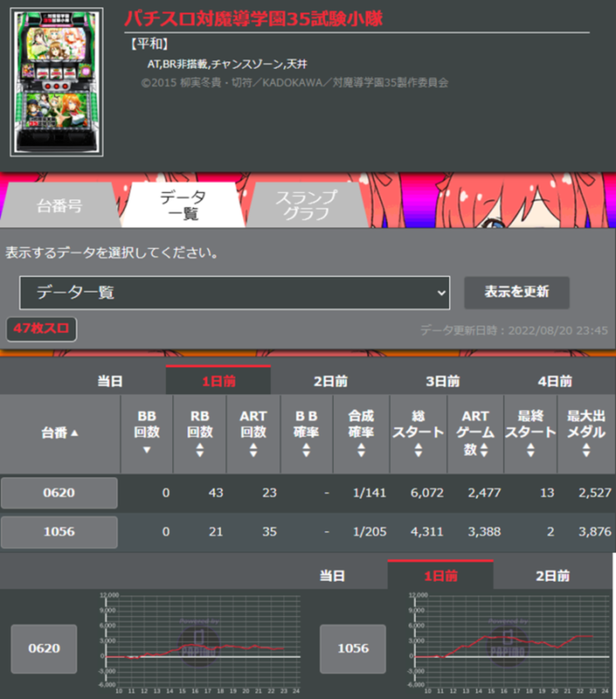
Task: Switch to 4日前 date tab
Action: point(554,381)
